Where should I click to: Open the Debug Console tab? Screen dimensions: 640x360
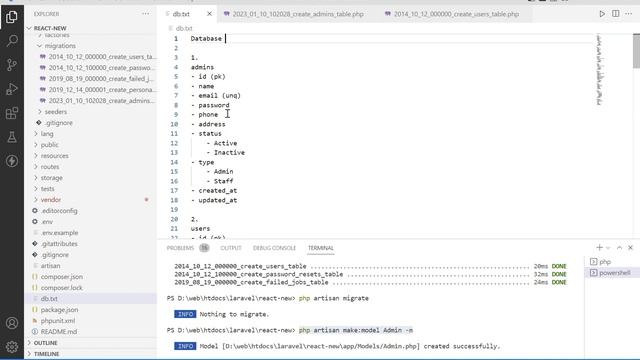[274, 248]
